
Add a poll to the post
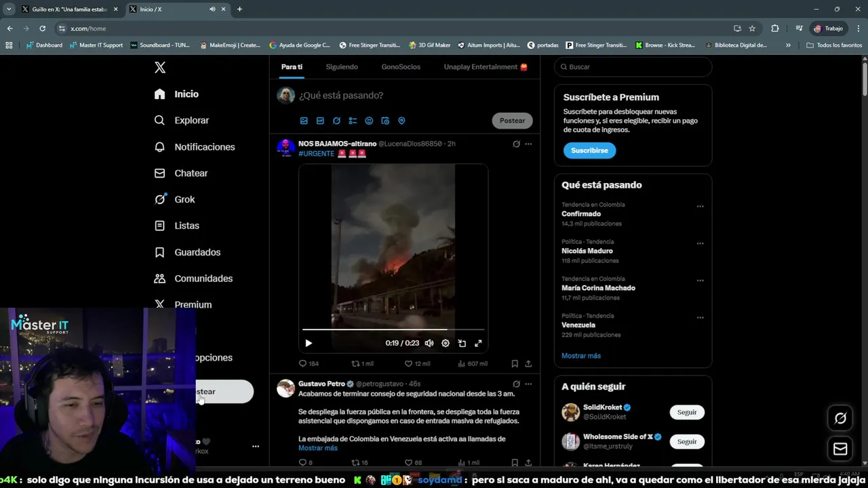pos(353,121)
